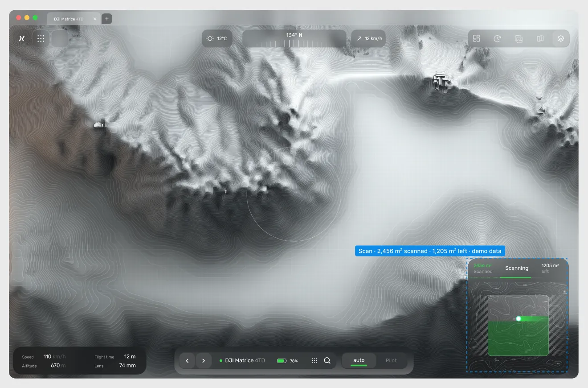
Task: Go to next drone with right chevron
Action: (204, 360)
